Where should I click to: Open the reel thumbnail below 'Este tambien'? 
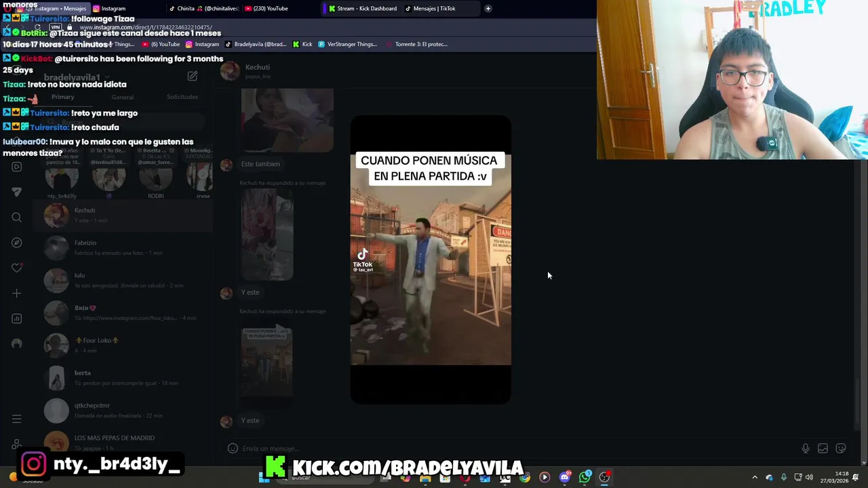point(267,235)
